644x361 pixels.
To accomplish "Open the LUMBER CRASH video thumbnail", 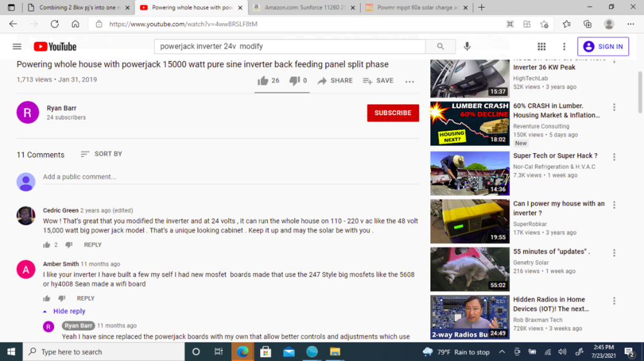I will pos(470,124).
